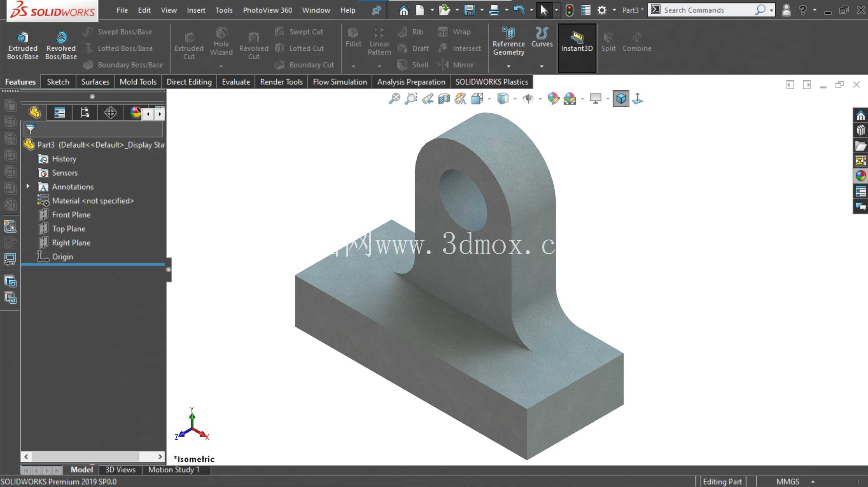Click Previous View icon
The width and height of the screenshot is (868, 487).
pyautogui.click(x=428, y=99)
